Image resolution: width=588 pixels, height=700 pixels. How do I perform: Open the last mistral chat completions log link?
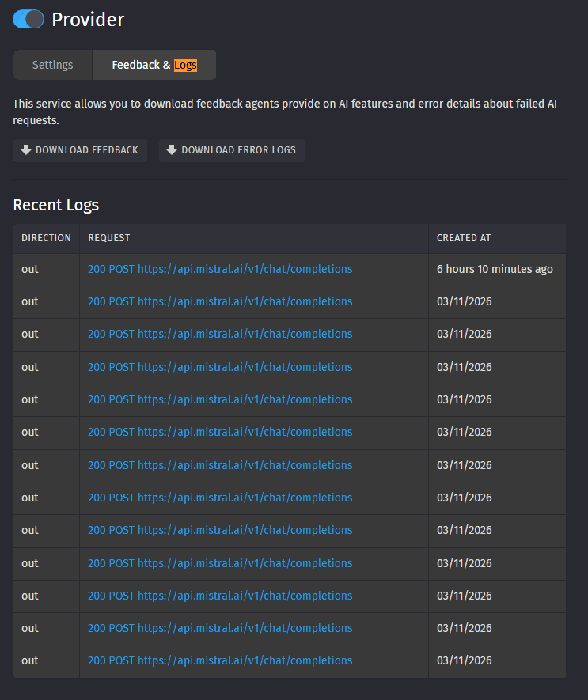[220, 660]
